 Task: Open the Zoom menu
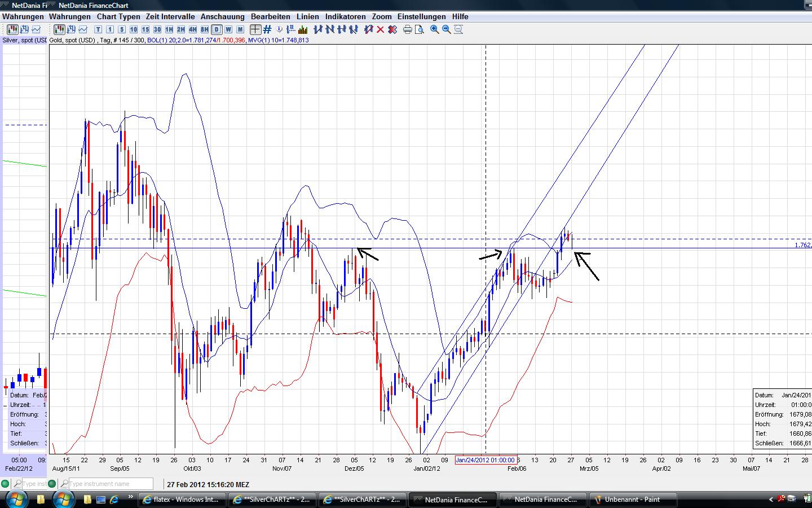pos(382,16)
